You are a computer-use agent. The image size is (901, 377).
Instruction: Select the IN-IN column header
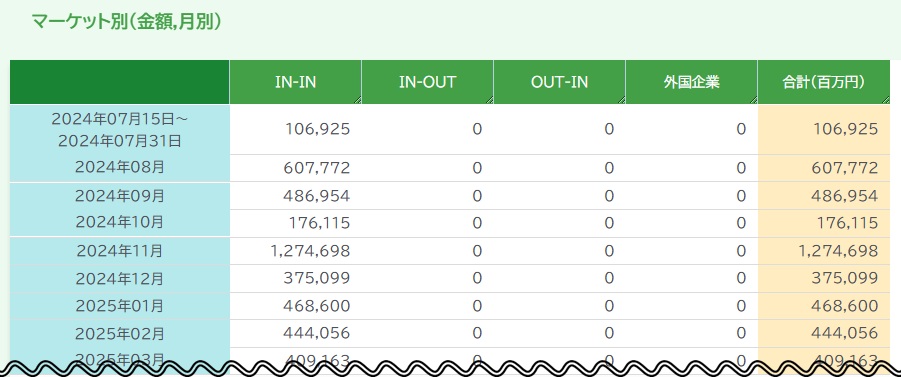[295, 82]
